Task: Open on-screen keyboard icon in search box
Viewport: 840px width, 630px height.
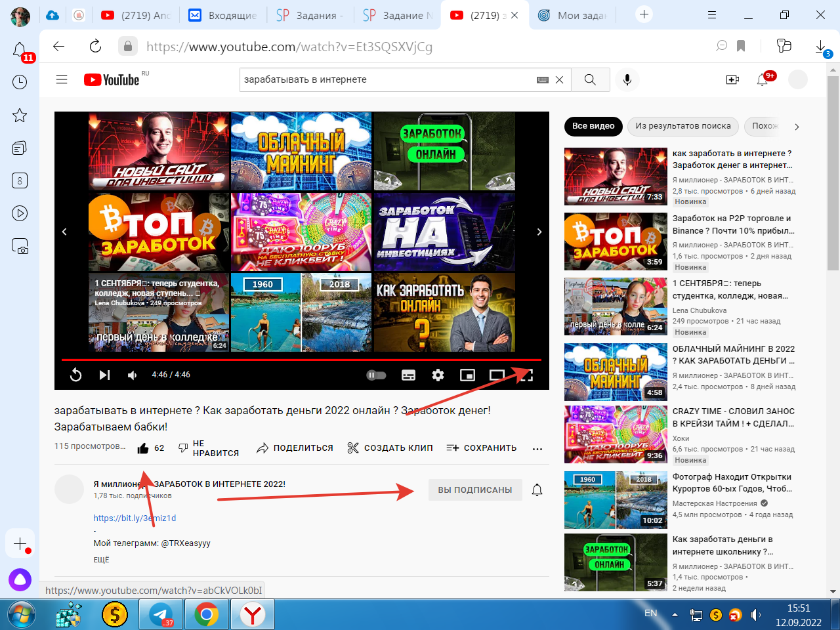Action: (543, 79)
